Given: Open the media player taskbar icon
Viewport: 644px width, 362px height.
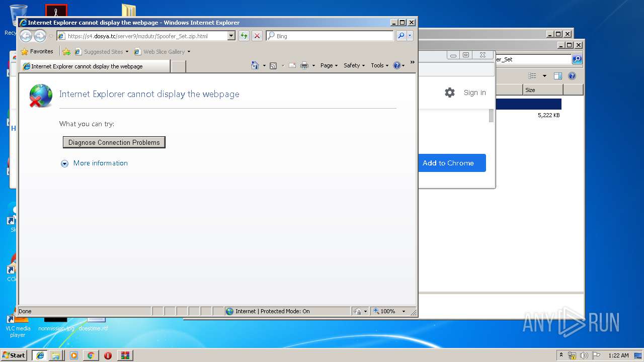Looking at the screenshot, I should pyautogui.click(x=74, y=355).
